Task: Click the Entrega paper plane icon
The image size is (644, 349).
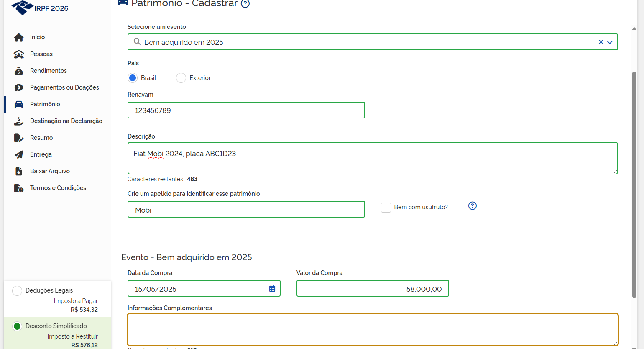Action: [x=19, y=154]
